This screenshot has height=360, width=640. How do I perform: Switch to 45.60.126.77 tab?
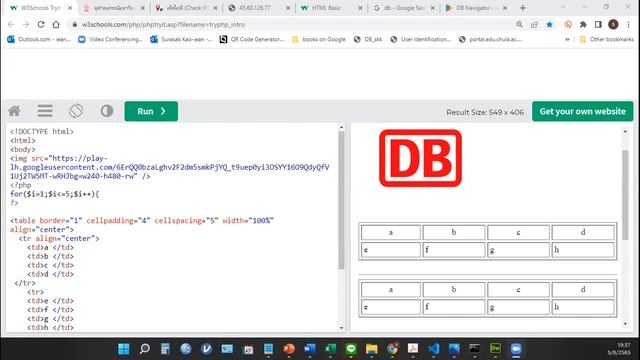pyautogui.click(x=258, y=8)
